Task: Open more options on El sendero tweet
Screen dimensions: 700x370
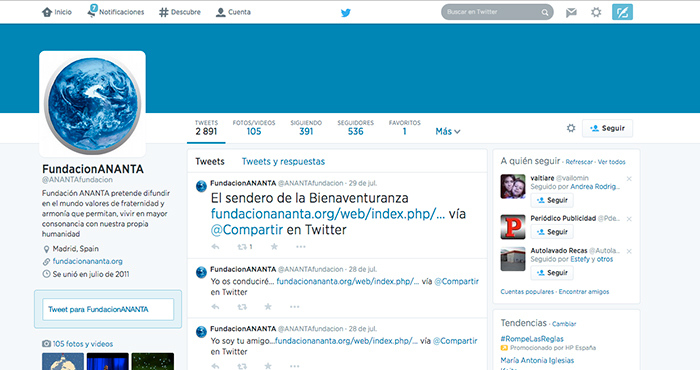Action: click(301, 246)
